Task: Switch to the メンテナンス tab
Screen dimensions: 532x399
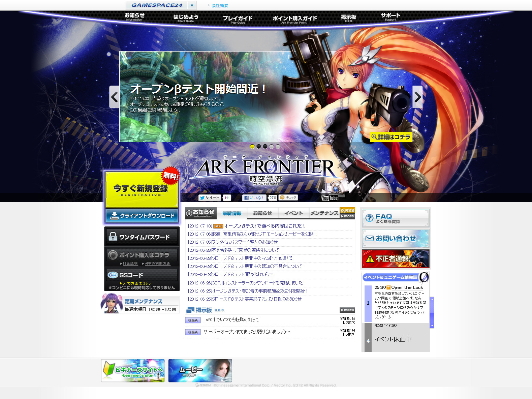Action: [x=324, y=213]
